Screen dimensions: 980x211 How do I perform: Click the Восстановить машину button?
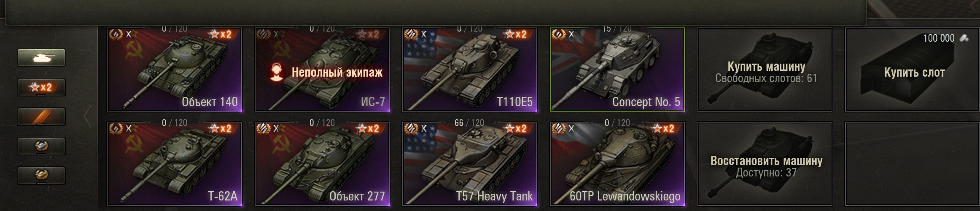pyautogui.click(x=765, y=164)
